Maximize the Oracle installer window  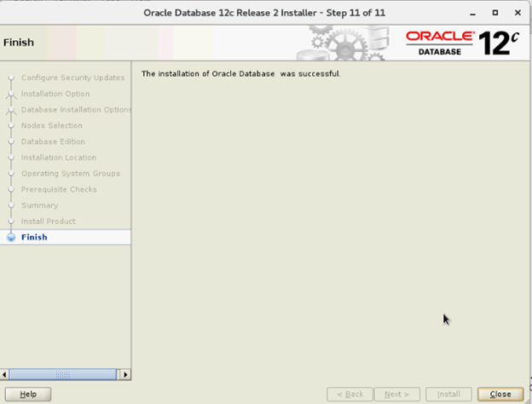pyautogui.click(x=495, y=13)
